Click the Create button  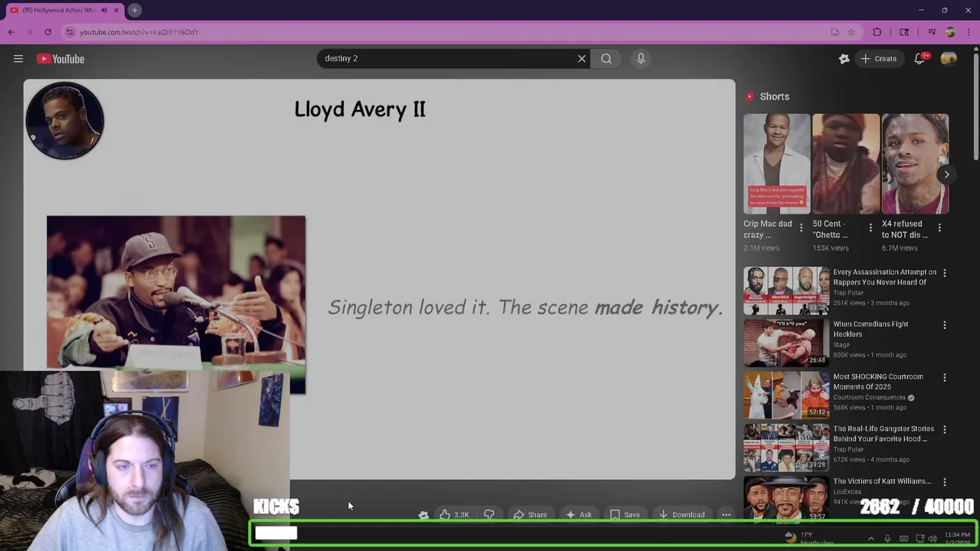(879, 59)
